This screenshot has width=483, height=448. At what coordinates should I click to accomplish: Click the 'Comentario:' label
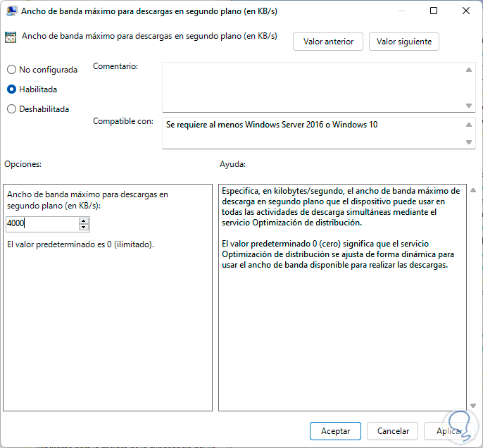click(115, 66)
